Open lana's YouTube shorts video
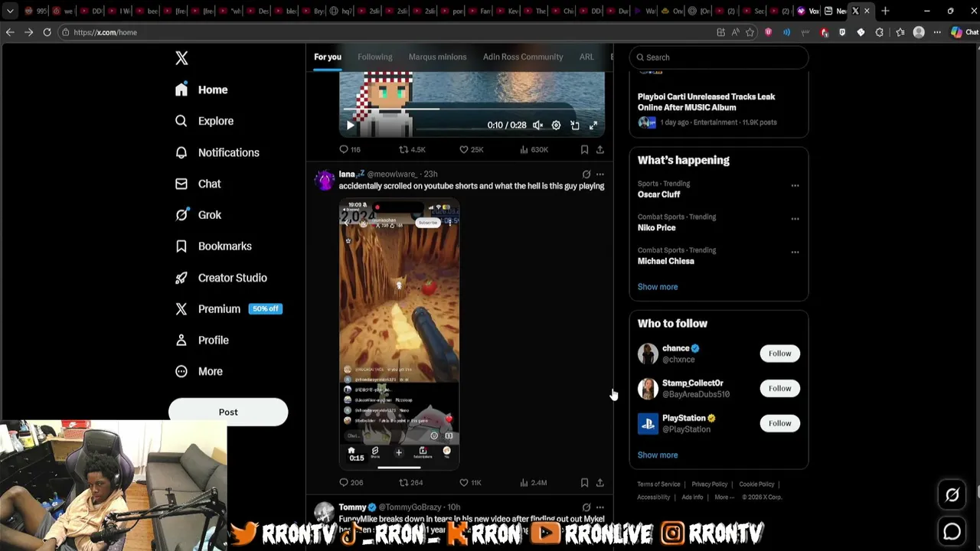Screen dimensions: 980x551 pyautogui.click(x=399, y=334)
